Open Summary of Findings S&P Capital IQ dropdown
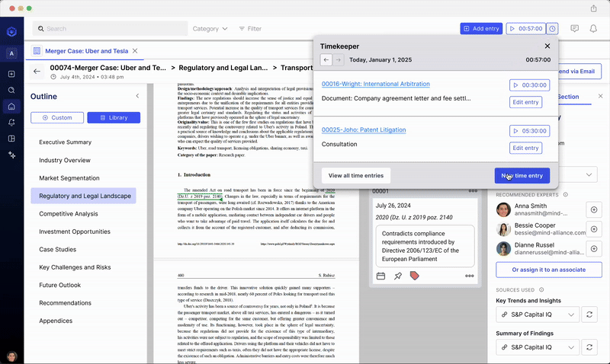The height and width of the screenshot is (364, 610). 538,347
